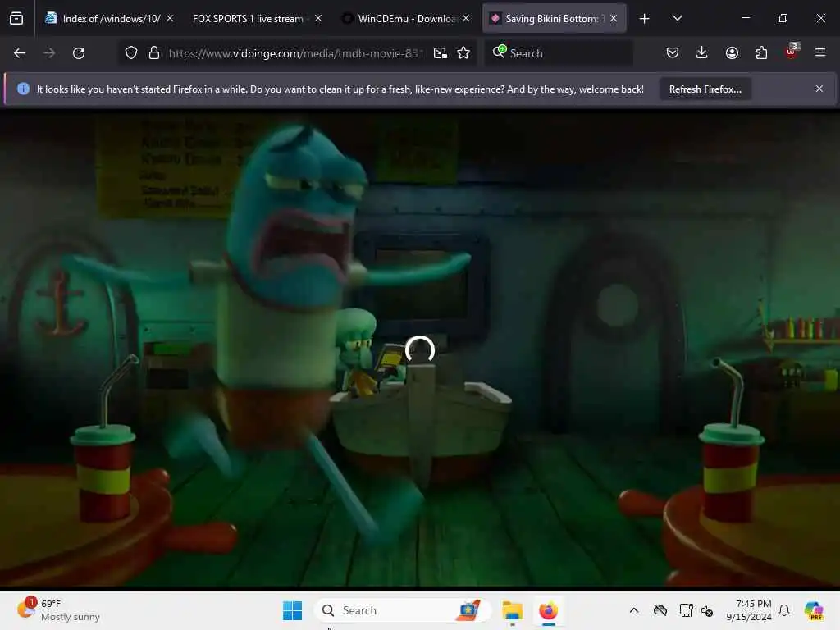Open clock showing 7:45 PM 9/15/2024
This screenshot has width=840, height=630.
pos(749,610)
